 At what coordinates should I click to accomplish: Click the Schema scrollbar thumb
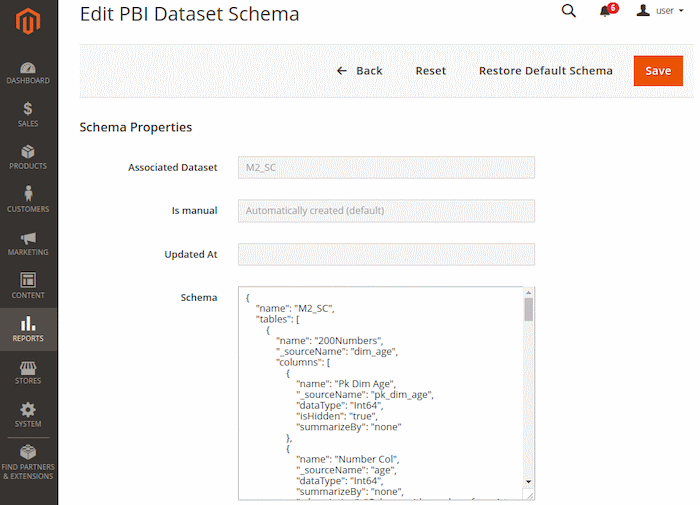click(x=529, y=309)
